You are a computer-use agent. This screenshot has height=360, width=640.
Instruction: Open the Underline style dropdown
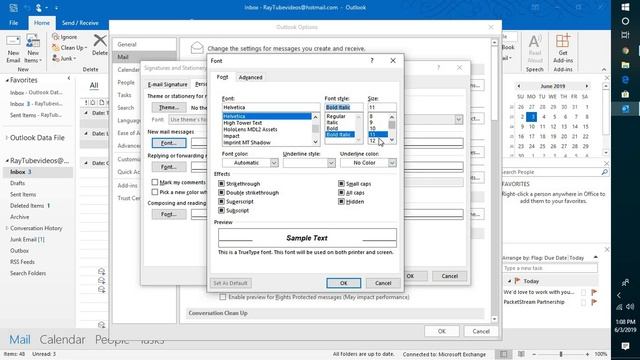pos(331,163)
